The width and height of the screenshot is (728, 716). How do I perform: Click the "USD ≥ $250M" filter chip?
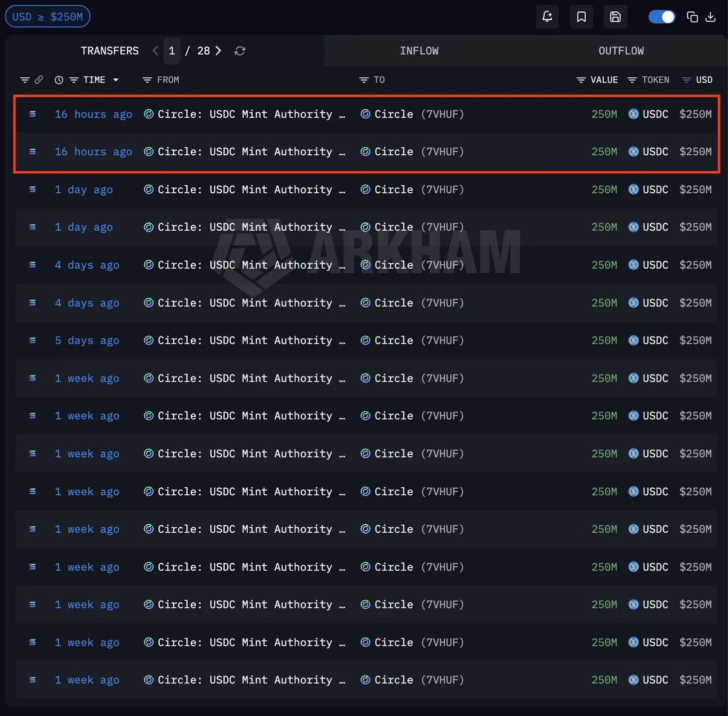[47, 16]
